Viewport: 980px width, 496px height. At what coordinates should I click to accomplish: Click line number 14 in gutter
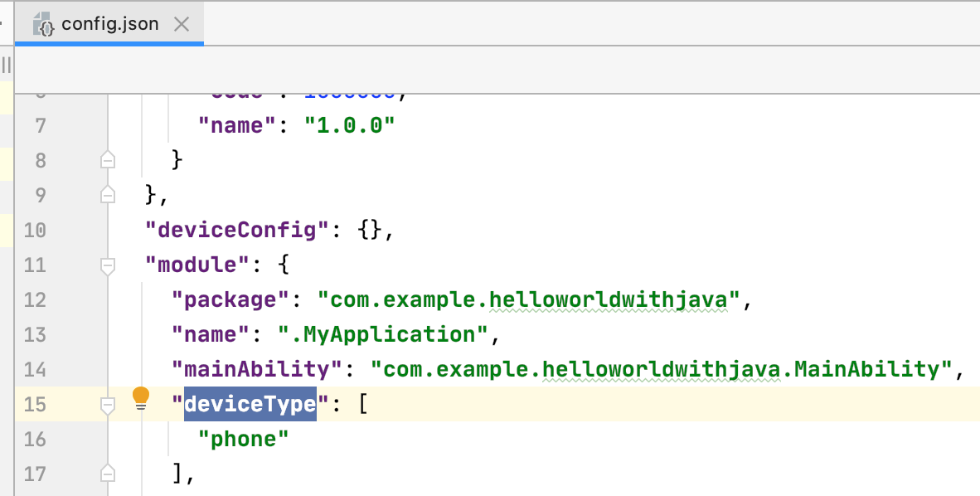click(x=35, y=370)
